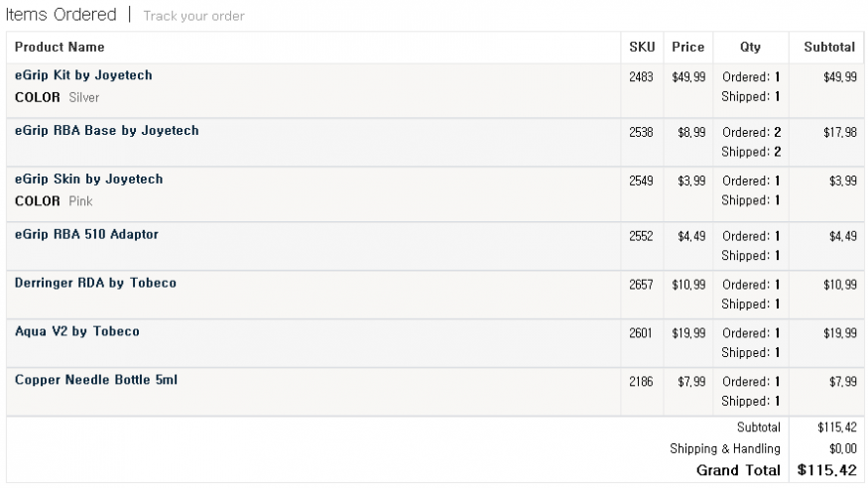Click the $17.98 row subtotal
This screenshot has height=488, width=868.
[x=840, y=132]
